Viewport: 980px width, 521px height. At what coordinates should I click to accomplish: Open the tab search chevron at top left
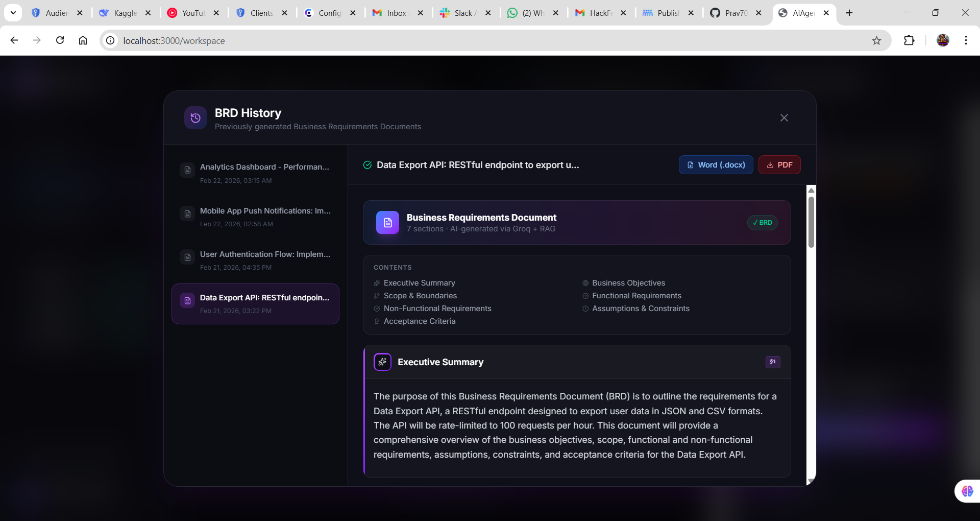tap(13, 13)
